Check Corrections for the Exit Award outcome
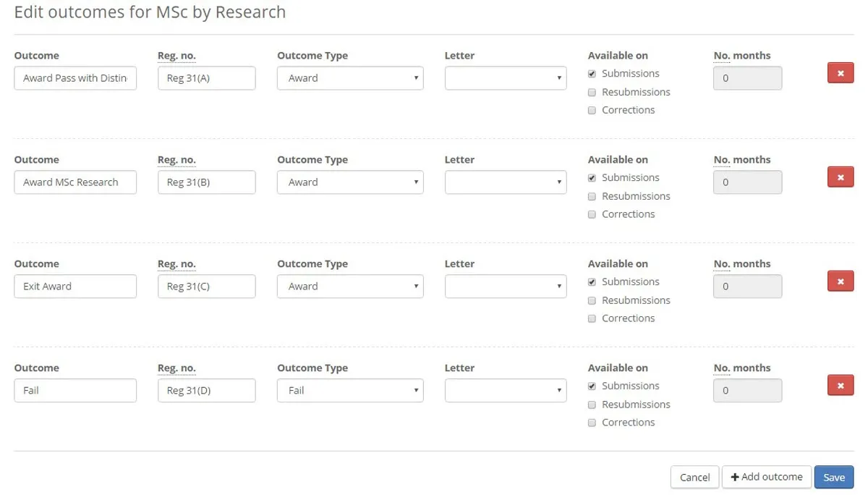This screenshot has width=868, height=495. [592, 318]
